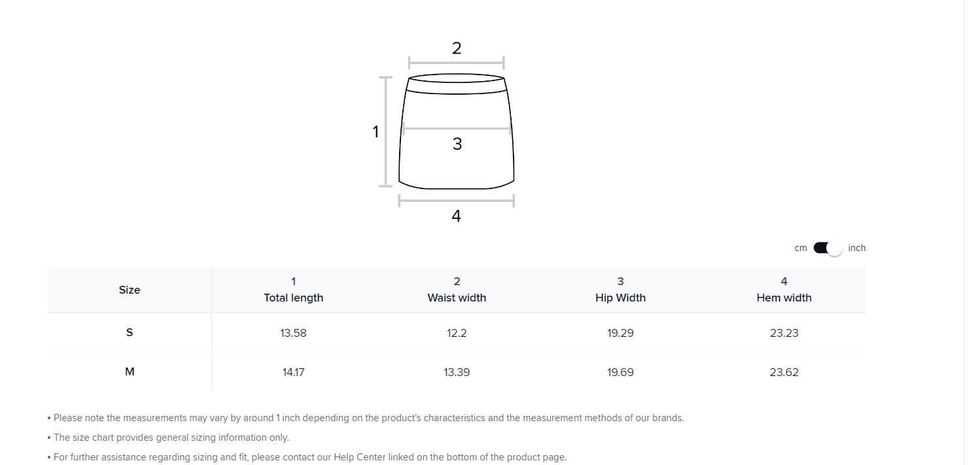The image size is (980, 465).
Task: Toggle the cm/inch unit switch
Action: 828,248
